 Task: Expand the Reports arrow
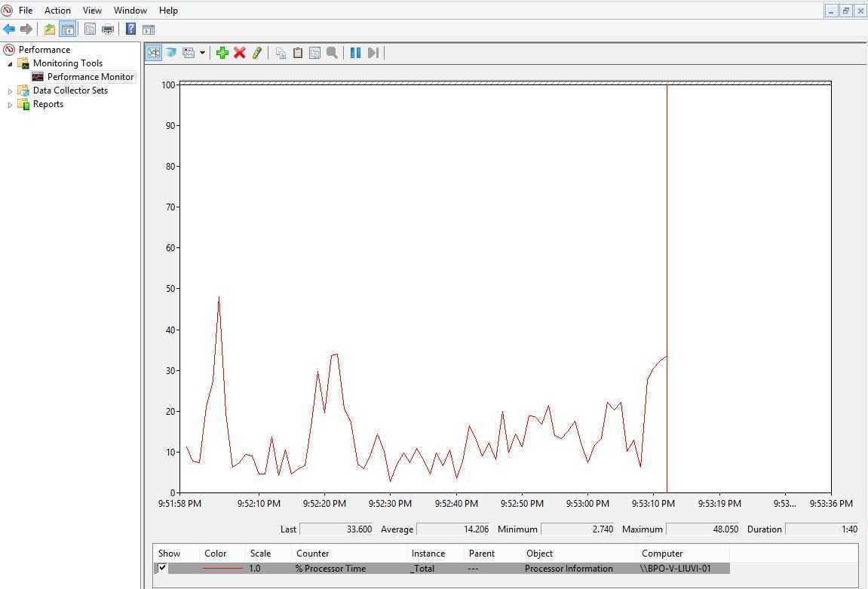pyautogui.click(x=10, y=105)
